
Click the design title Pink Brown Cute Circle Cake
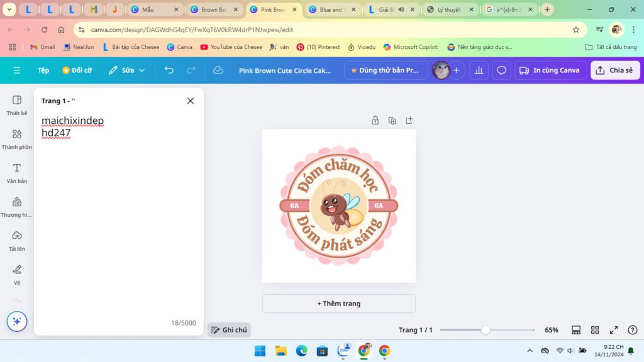[x=285, y=70]
